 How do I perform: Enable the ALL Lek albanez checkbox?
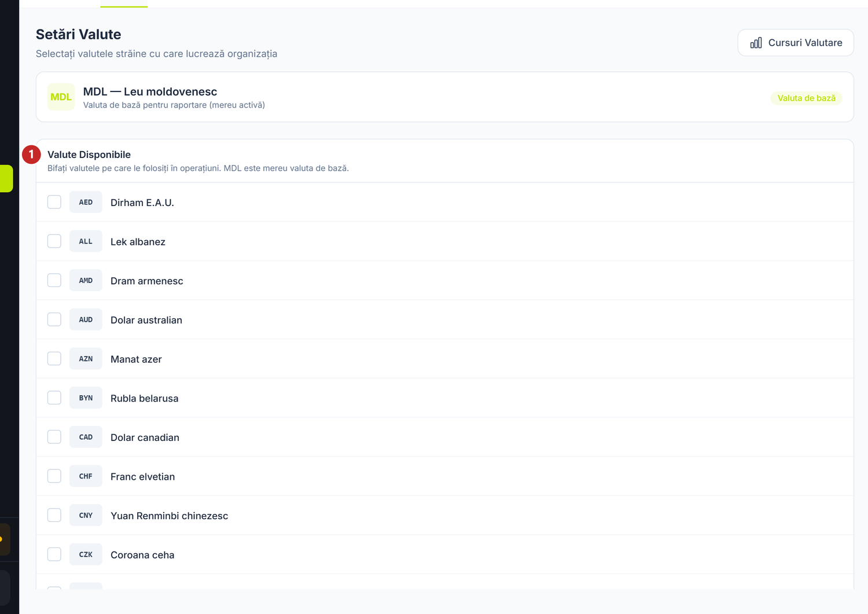[x=54, y=241]
